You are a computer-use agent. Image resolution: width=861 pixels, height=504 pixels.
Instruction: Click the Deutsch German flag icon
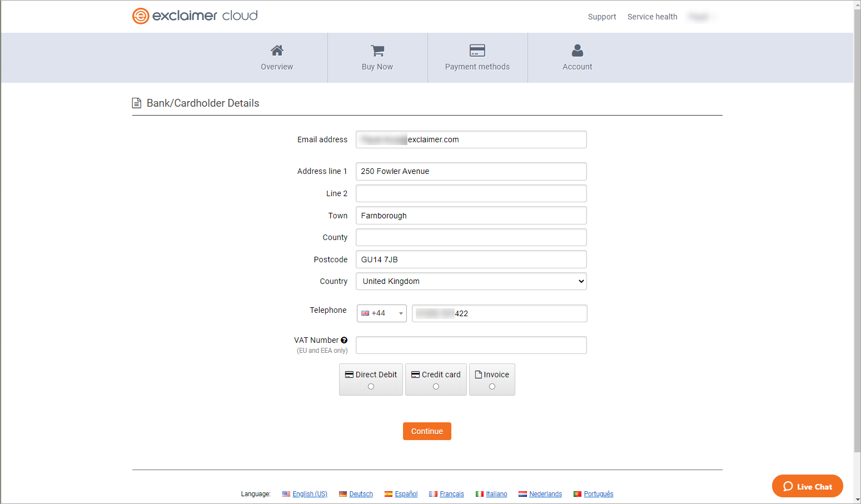(x=343, y=494)
